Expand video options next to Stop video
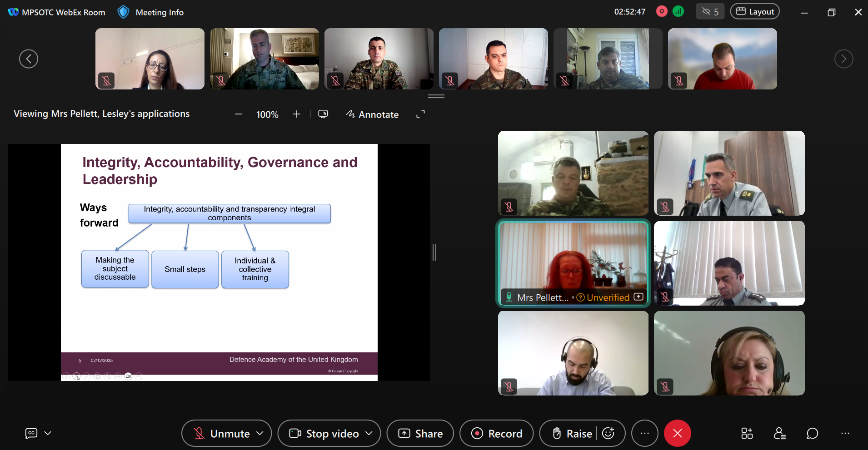 369,434
